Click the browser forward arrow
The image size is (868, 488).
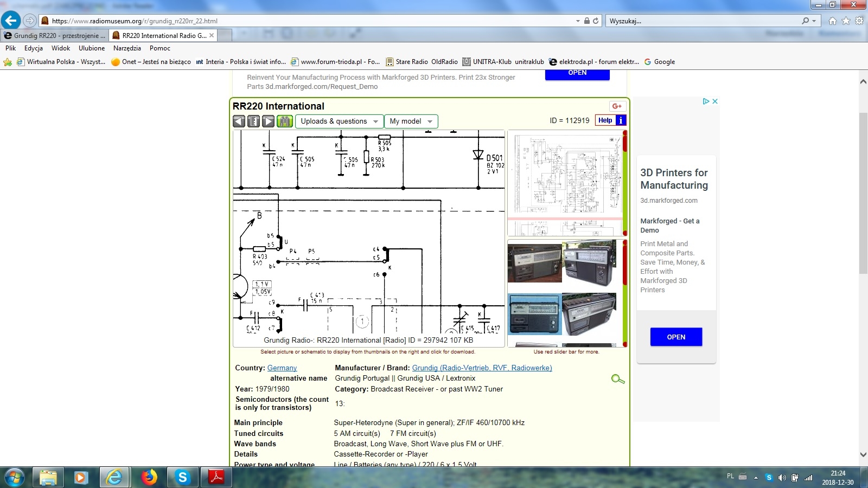[30, 21]
